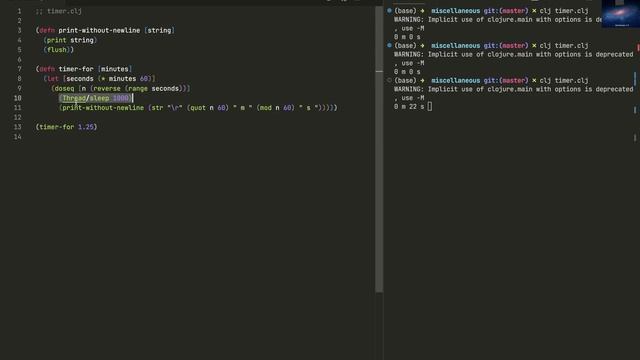Click the "print-without-newline" call on line 11
Image resolution: width=640 pixels, height=360 pixels.
[103, 108]
